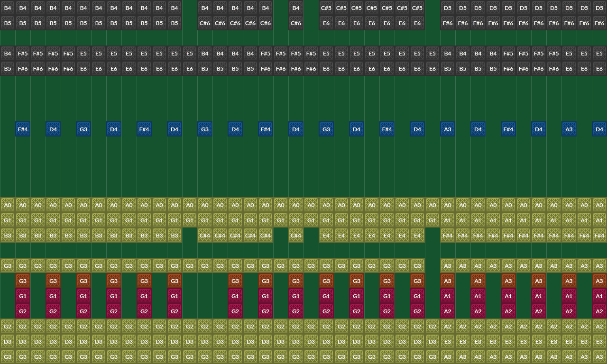Select the first blue A3 block
This screenshot has height=364, width=607.
click(x=448, y=129)
